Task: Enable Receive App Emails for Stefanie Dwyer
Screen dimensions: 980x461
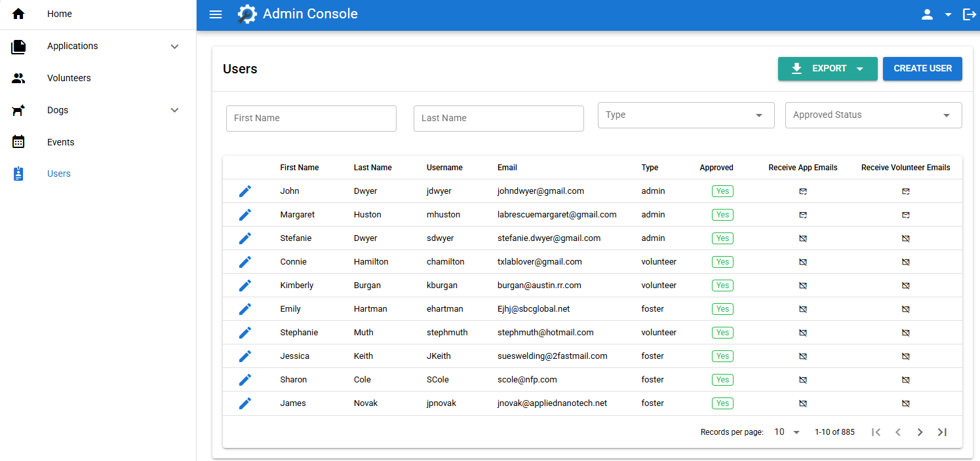Action: point(803,238)
